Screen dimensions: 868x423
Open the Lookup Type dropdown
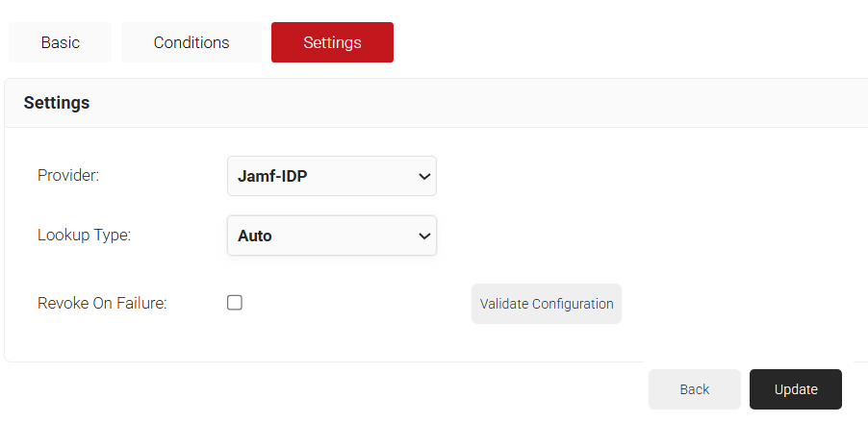(331, 236)
